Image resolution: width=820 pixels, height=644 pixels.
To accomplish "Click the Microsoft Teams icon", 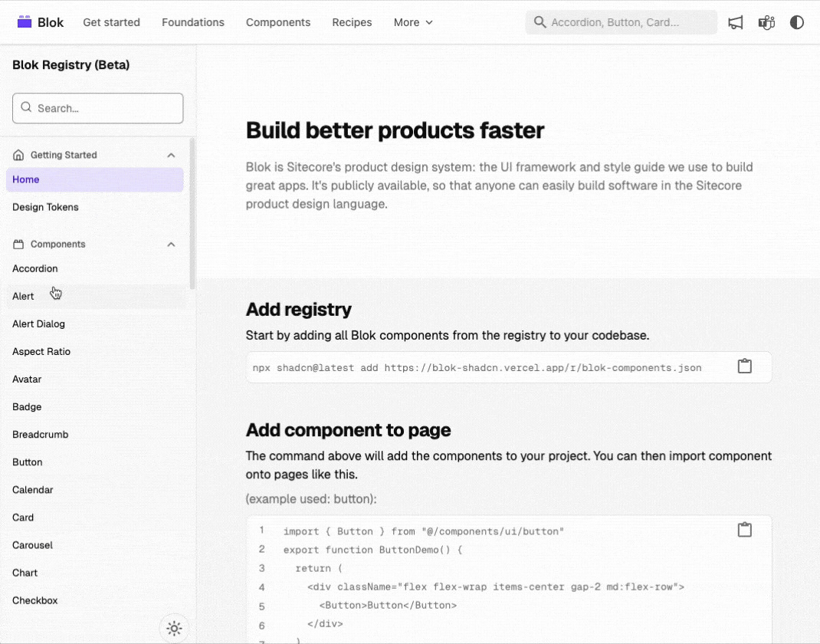I will (766, 22).
